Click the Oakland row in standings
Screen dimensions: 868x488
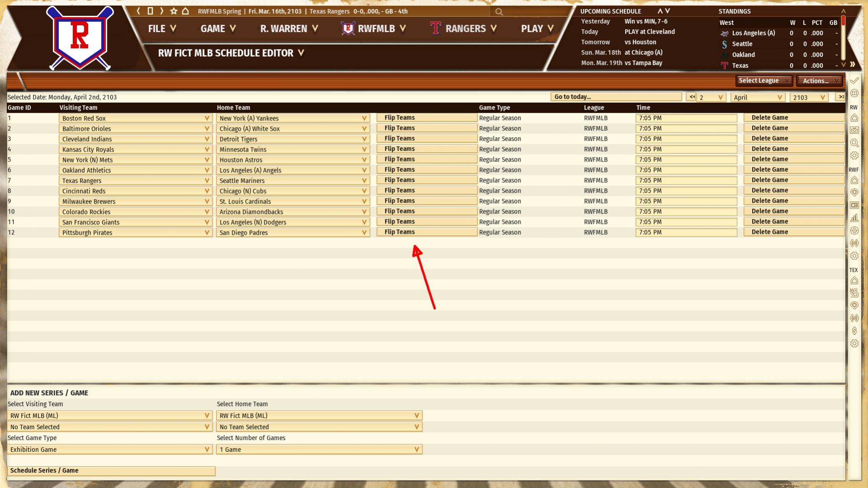tap(779, 55)
